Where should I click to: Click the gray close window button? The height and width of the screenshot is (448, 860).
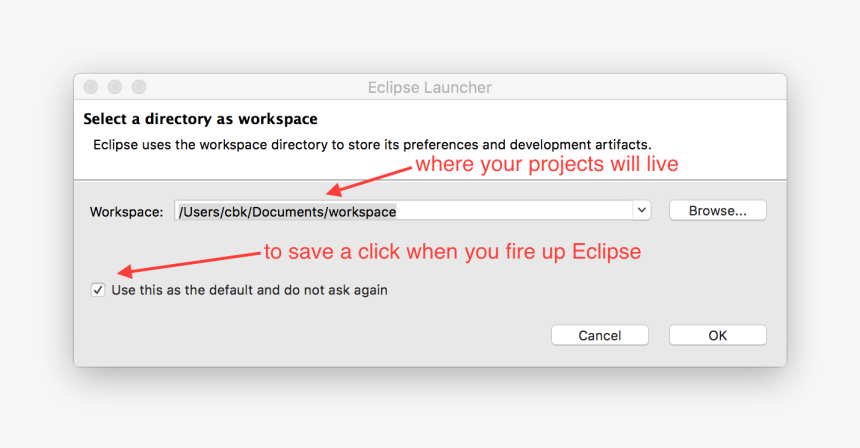91,88
